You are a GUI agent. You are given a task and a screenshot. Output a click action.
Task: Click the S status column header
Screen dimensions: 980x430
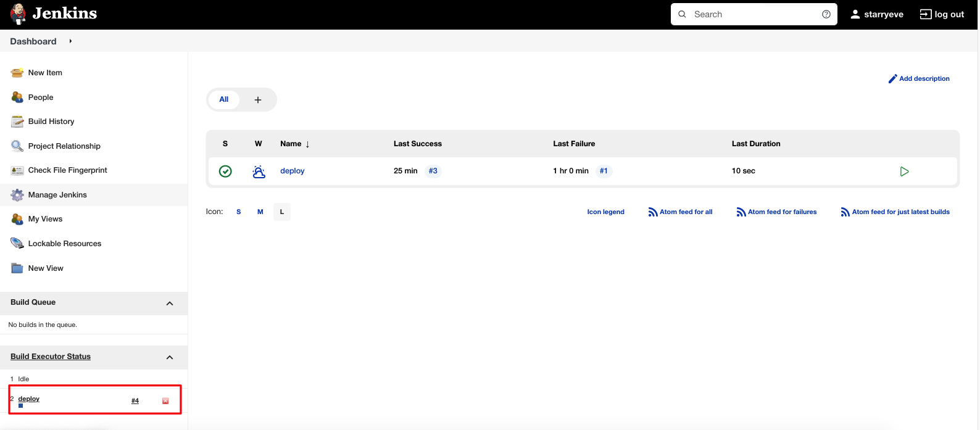click(225, 144)
